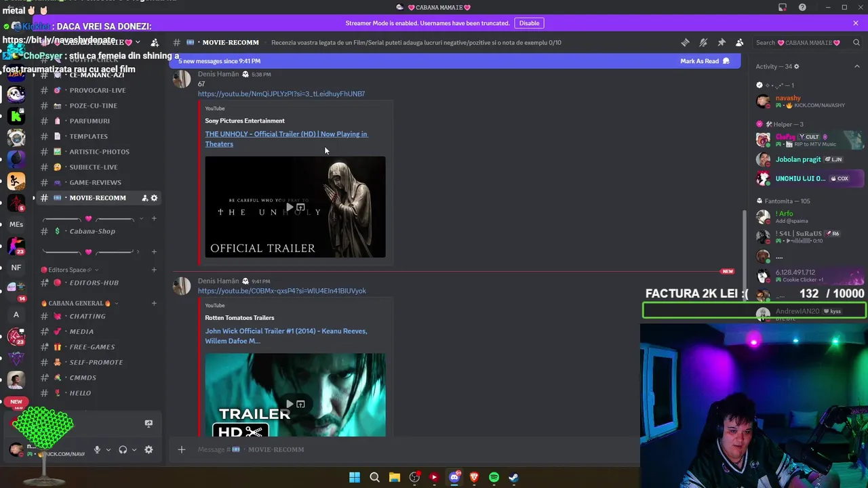Open the NF server icon in sidebar

pos(16,268)
